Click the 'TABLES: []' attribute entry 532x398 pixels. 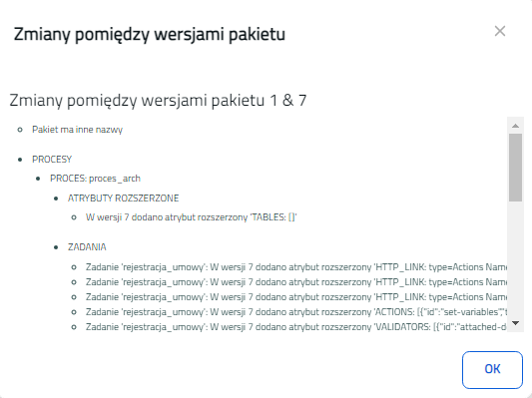click(192, 217)
